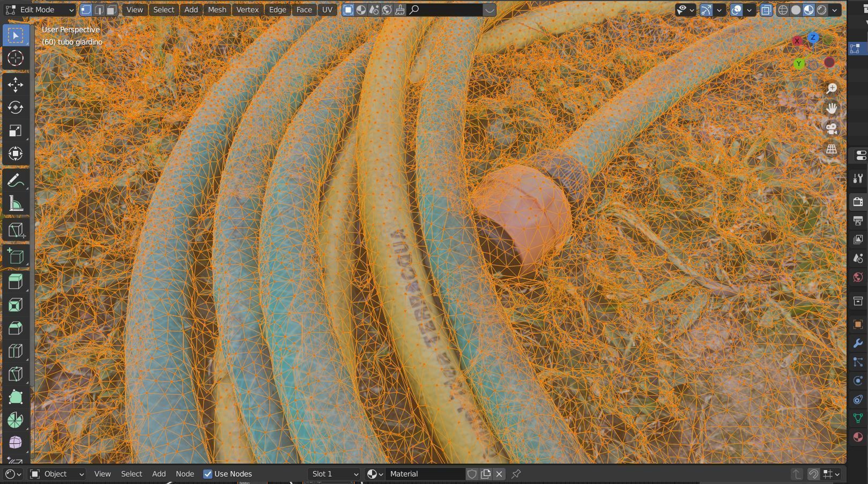The width and height of the screenshot is (868, 484).
Task: Select the Smooth tool
Action: tap(16, 443)
